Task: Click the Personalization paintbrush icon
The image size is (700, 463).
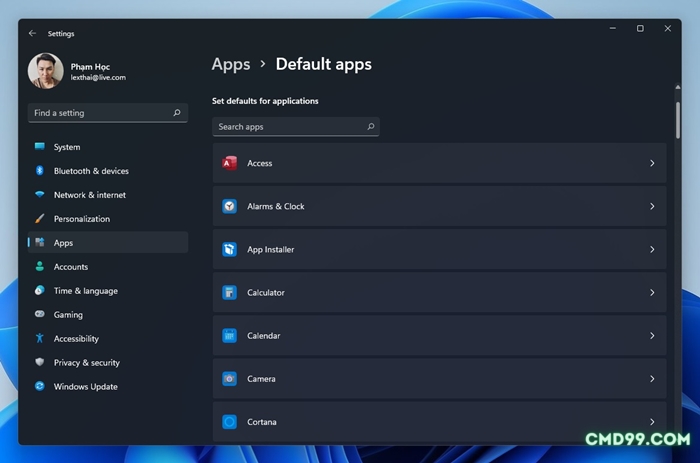Action: click(40, 219)
